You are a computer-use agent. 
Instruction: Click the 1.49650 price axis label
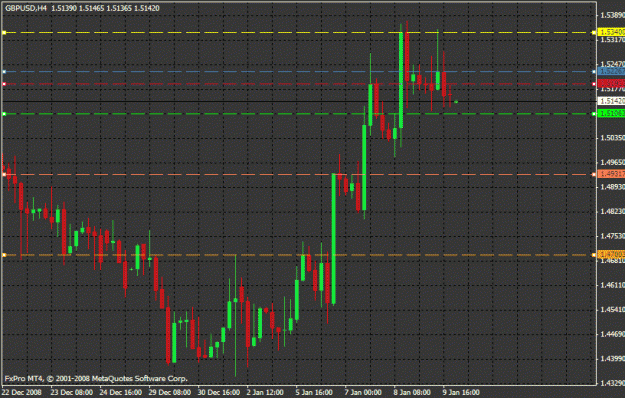[x=612, y=162]
